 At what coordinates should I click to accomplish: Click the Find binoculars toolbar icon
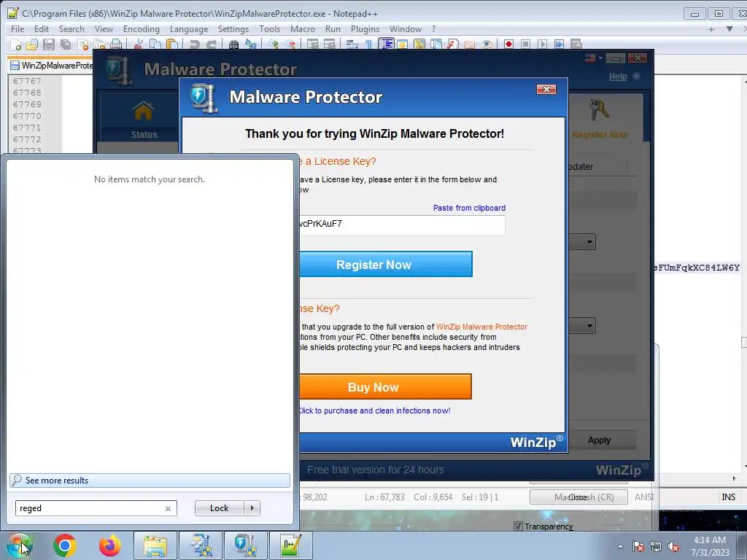click(234, 44)
